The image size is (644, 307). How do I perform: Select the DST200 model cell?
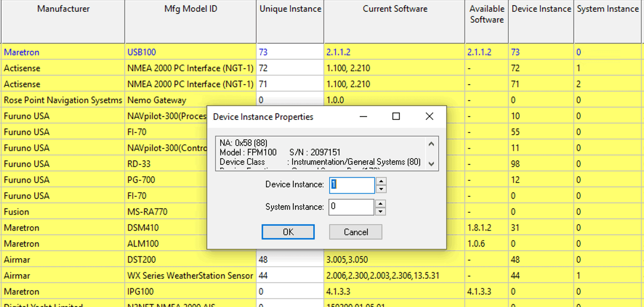pyautogui.click(x=190, y=259)
